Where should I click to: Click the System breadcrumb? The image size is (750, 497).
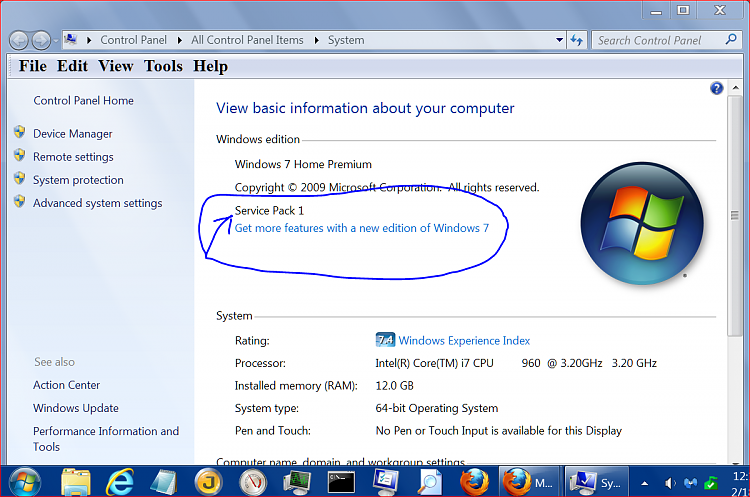point(346,40)
